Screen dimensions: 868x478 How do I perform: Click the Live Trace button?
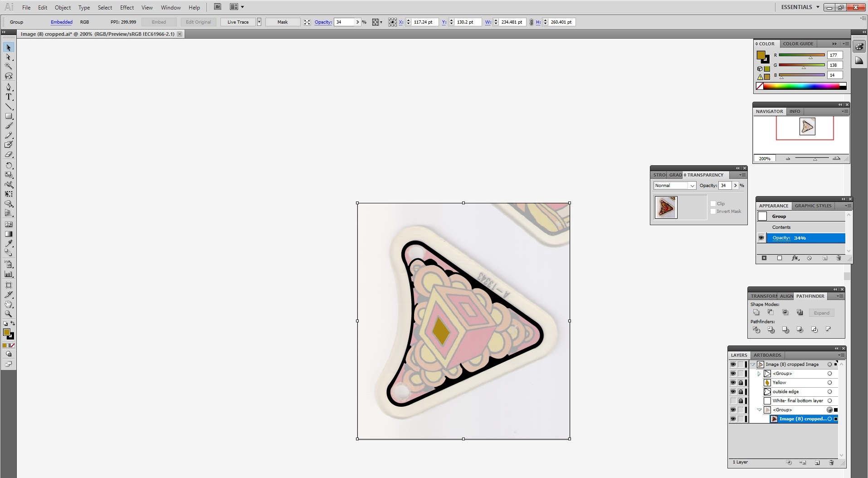pos(238,22)
